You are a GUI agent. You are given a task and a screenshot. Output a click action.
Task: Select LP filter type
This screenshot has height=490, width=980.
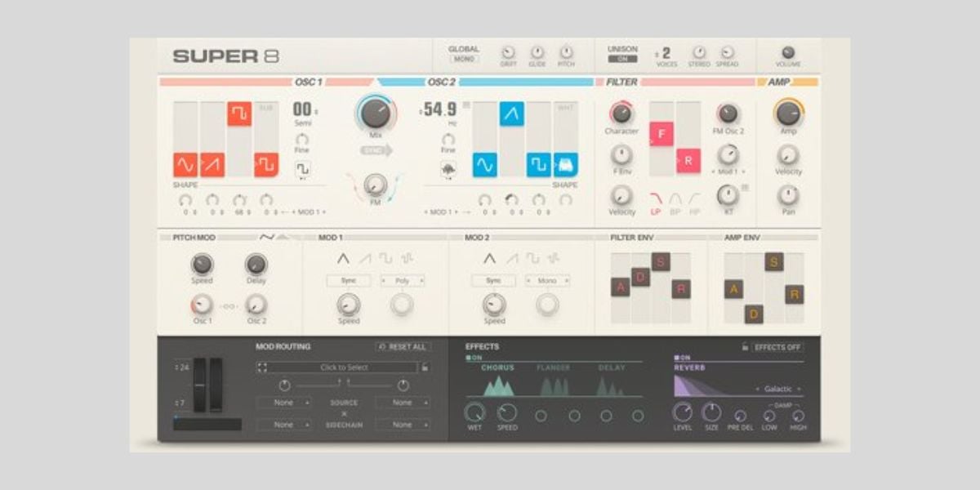[x=656, y=202]
